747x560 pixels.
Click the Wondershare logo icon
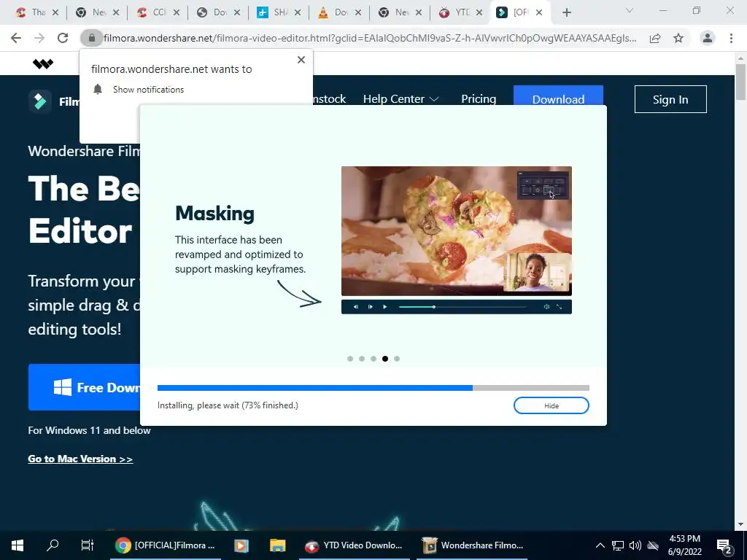coord(43,63)
